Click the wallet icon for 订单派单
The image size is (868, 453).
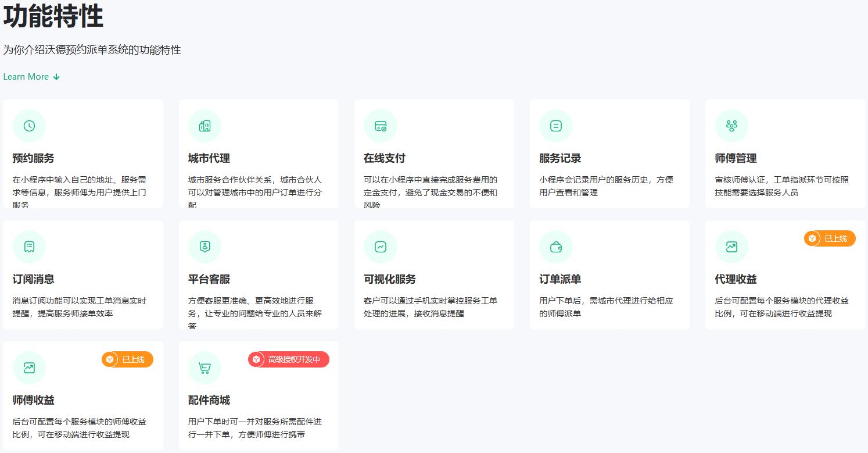(556, 247)
